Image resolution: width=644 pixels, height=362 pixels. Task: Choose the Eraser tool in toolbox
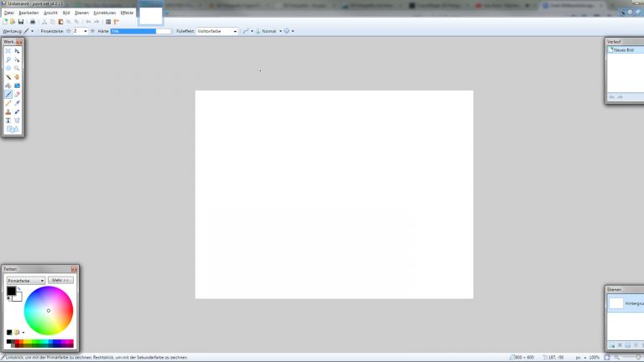(17, 94)
